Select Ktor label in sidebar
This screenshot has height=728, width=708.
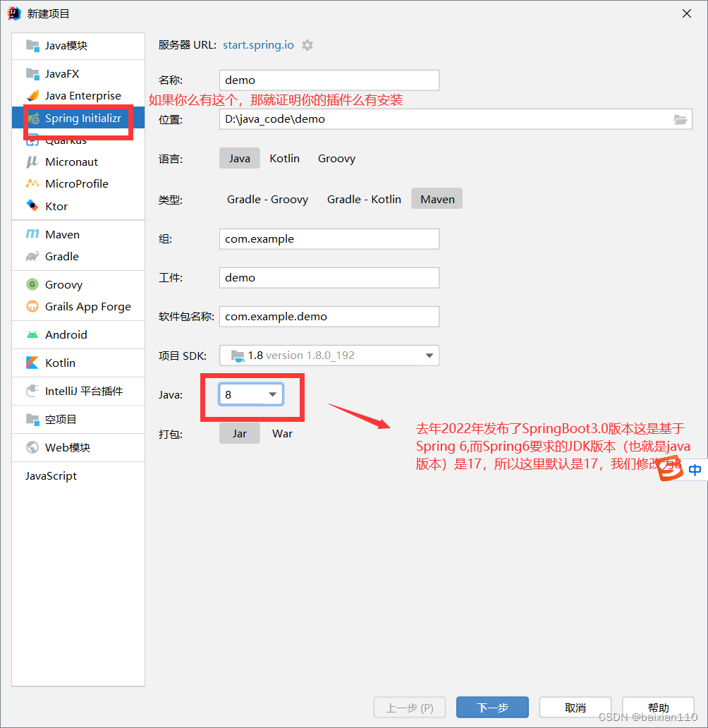[56, 206]
